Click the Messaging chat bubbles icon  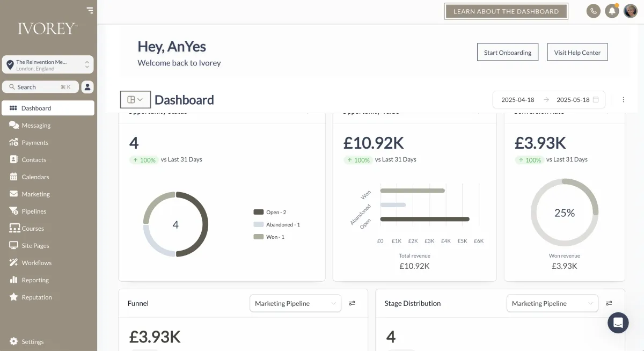(14, 125)
